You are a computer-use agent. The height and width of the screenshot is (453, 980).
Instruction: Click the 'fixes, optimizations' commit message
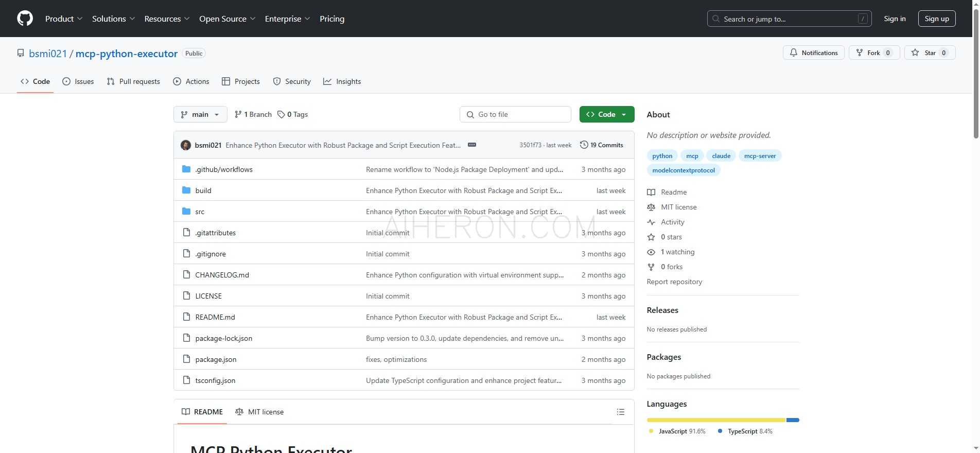pyautogui.click(x=396, y=359)
